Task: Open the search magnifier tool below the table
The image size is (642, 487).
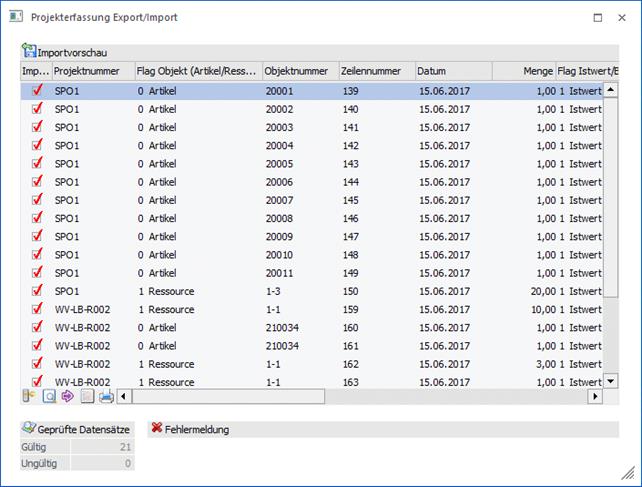Action: [x=48, y=397]
